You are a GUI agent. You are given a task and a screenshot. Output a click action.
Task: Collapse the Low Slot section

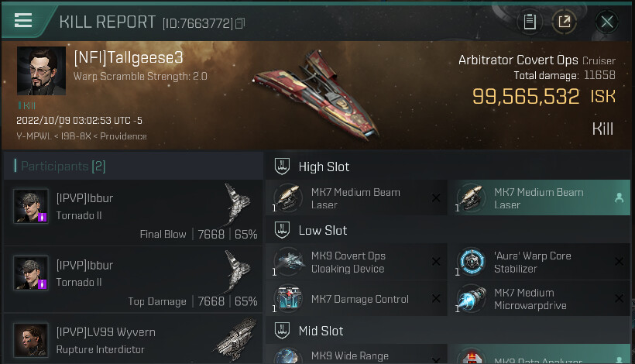click(283, 230)
